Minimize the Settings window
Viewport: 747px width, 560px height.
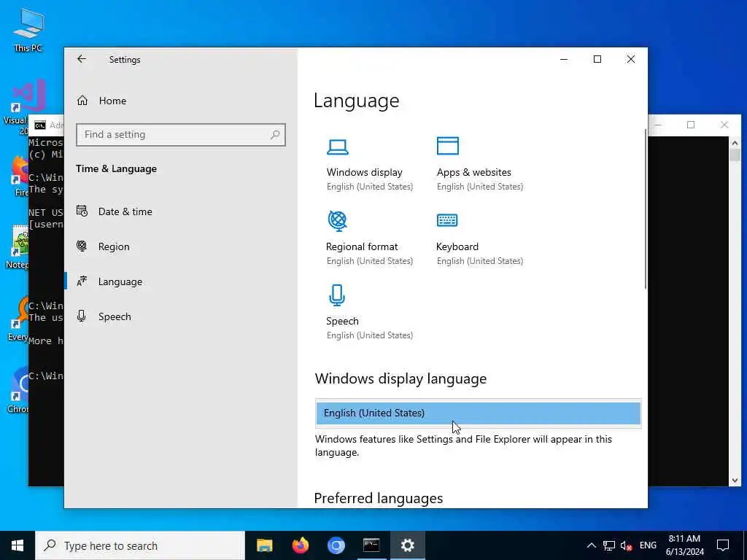click(564, 59)
